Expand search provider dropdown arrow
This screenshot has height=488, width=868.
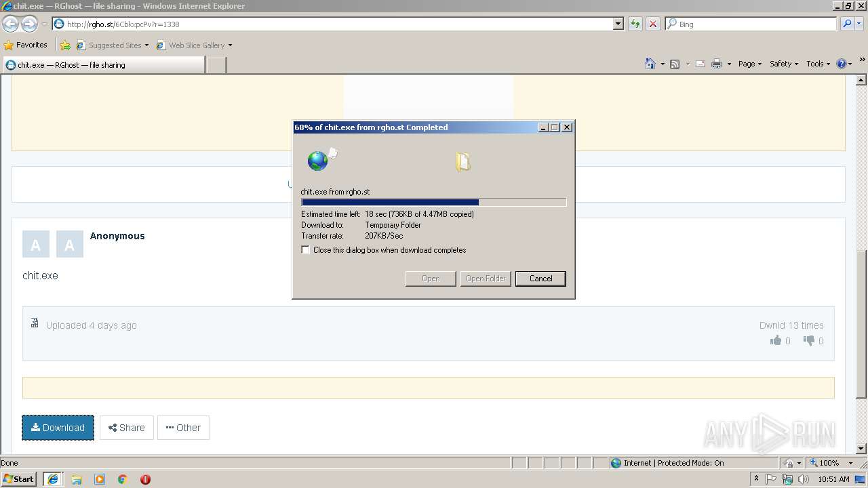pyautogui.click(x=860, y=24)
